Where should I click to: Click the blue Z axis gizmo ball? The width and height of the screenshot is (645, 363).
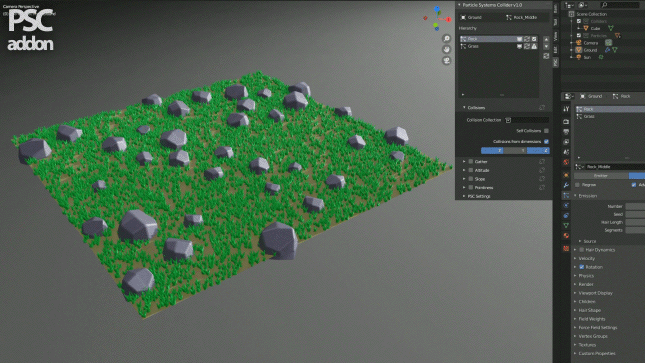[x=437, y=9]
